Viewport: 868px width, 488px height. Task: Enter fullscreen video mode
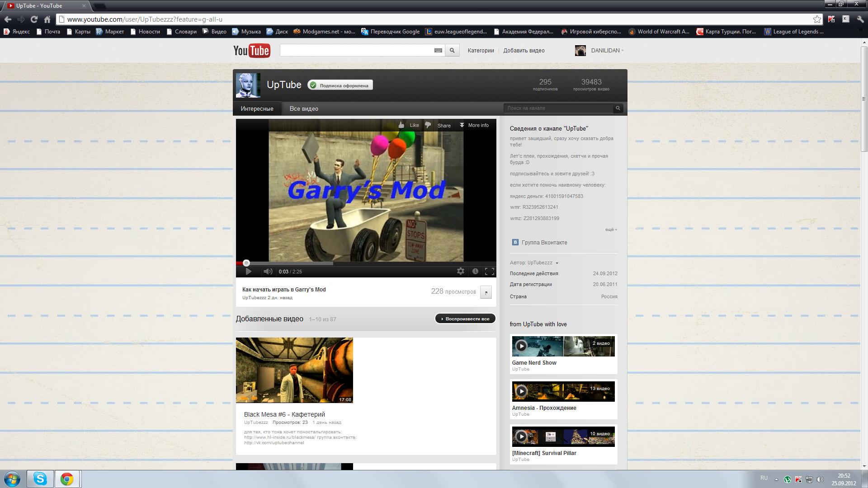pos(489,272)
